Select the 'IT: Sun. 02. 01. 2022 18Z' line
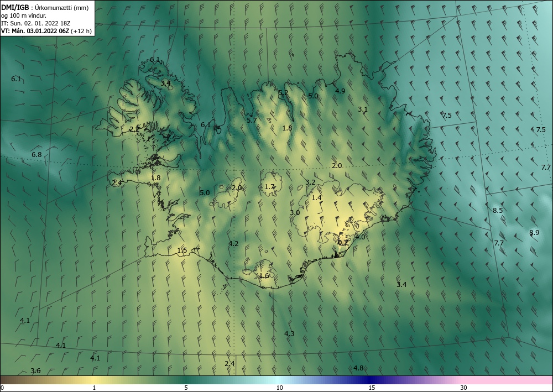This screenshot has height=392, width=553. [x=35, y=23]
